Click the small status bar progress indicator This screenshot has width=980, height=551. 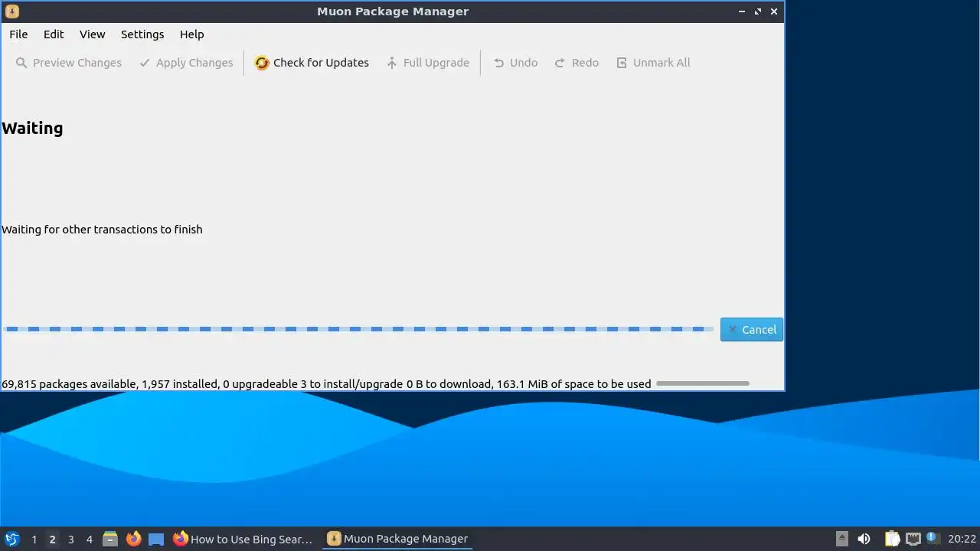pos(703,383)
